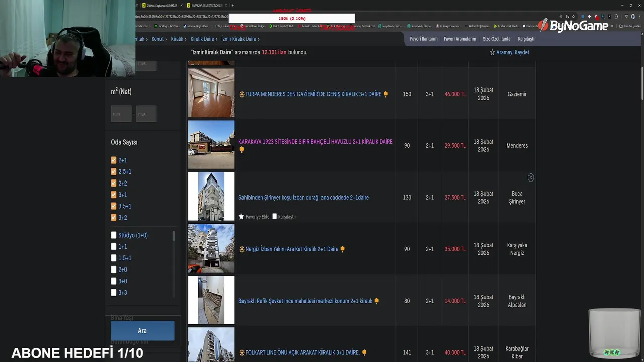
Task: Check the 3+3 room checkbox
Action: [114, 293]
